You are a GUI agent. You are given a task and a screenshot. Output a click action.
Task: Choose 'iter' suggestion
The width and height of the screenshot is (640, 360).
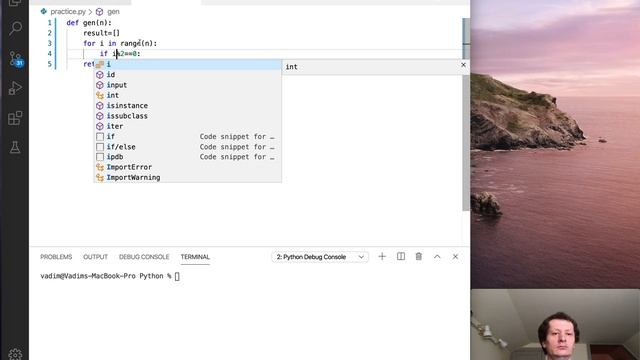[188, 126]
